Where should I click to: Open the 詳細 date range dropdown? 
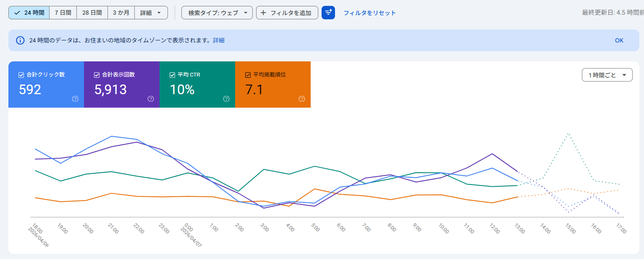tap(151, 12)
